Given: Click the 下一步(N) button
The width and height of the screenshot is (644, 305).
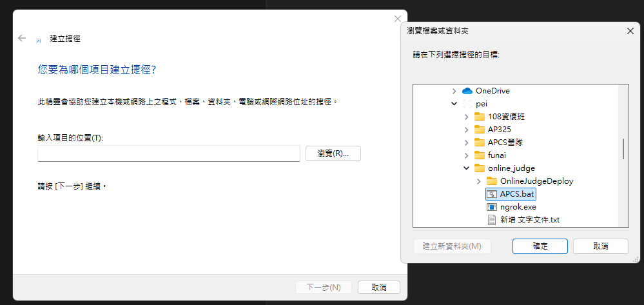Looking at the screenshot, I should point(324,288).
